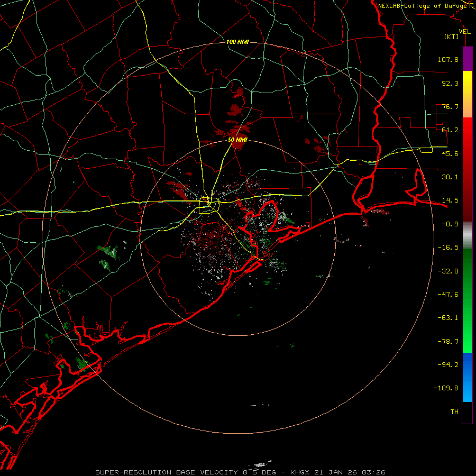
Task: Click the -32.0 velocity scale value
Action: click(448, 271)
